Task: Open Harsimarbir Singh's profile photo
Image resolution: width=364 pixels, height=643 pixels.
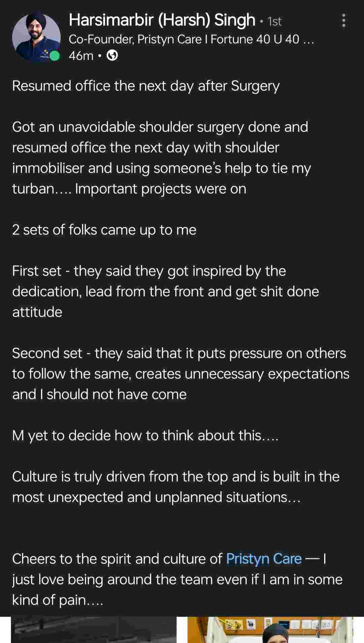Action: coord(35,36)
